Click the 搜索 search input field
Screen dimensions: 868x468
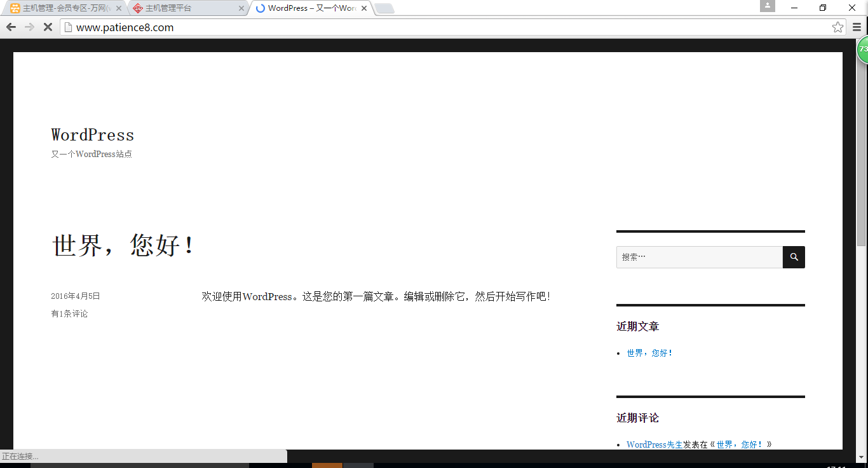[x=699, y=257]
